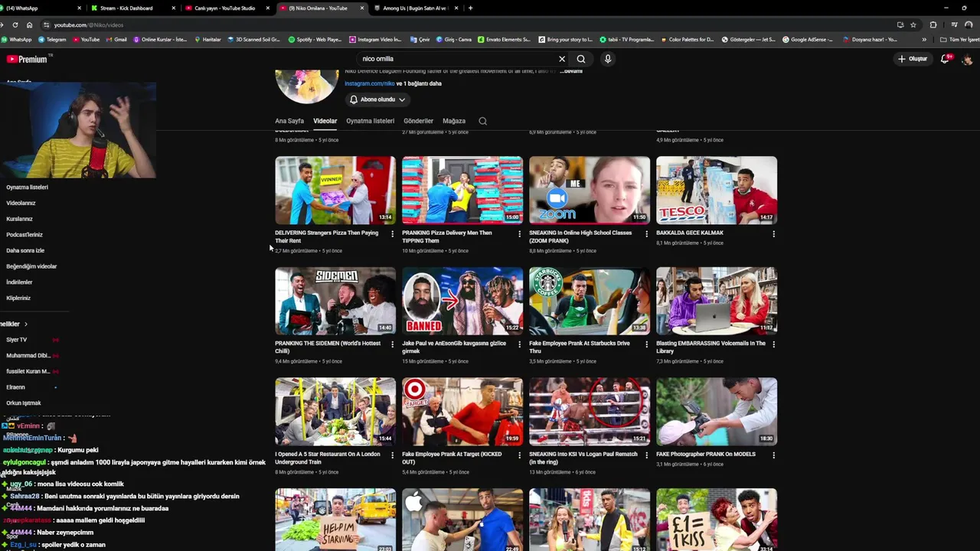980x551 pixels.
Task: Switch to Canlı yayın YouTube Studio tab
Action: click(x=225, y=8)
